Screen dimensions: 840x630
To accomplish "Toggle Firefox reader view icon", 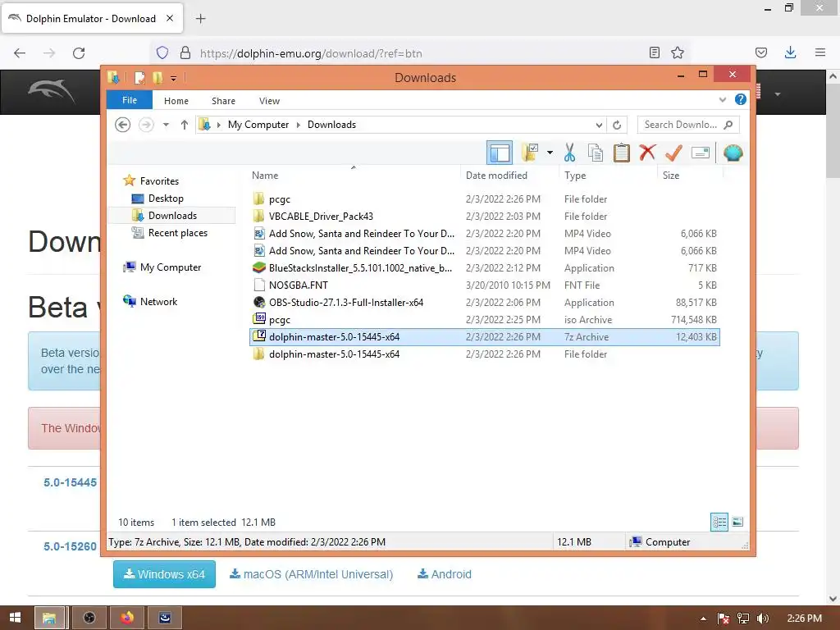I will click(x=654, y=52).
